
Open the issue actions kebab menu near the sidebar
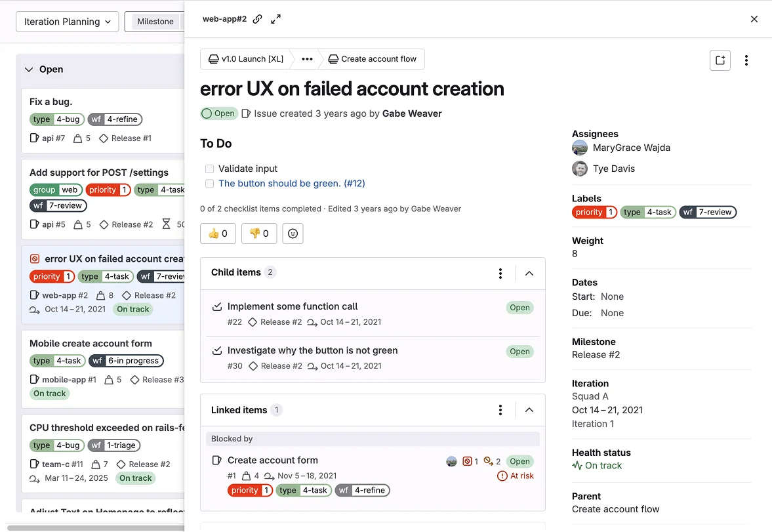(746, 60)
